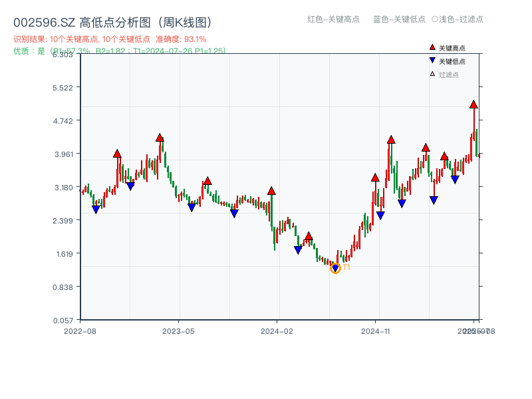
Task: Click the orange T1 text label
Action: [x=346, y=267]
